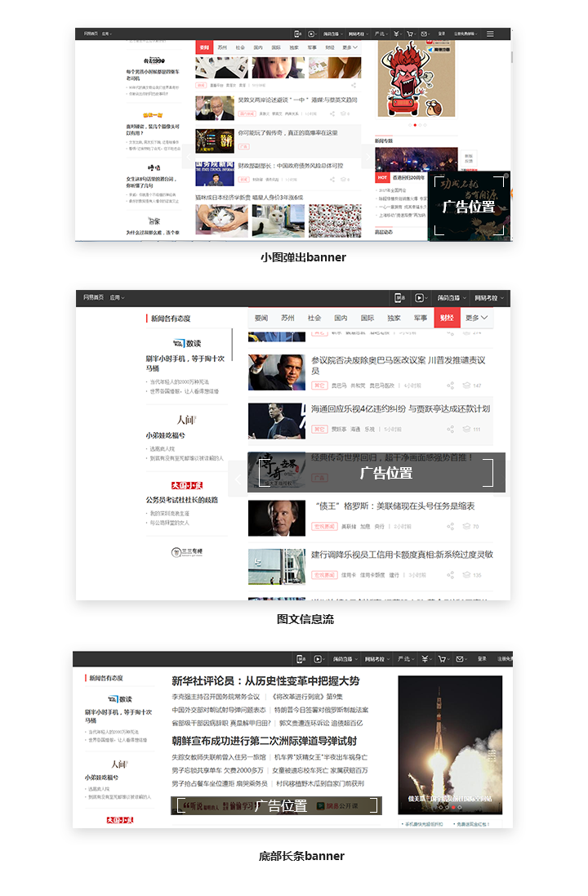The image size is (588, 896).
Task: Click video play icon in 小图弹出banner screenshot header
Action: [x=312, y=33]
